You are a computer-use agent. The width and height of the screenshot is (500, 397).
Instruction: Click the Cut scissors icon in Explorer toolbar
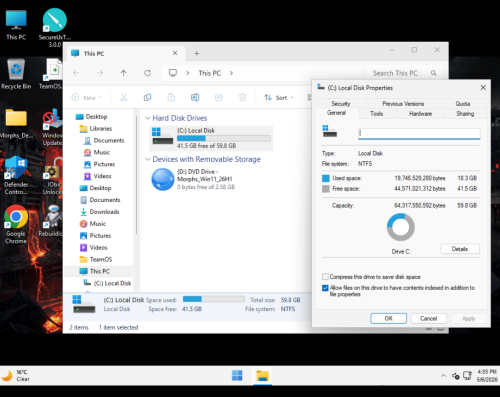(x=123, y=97)
